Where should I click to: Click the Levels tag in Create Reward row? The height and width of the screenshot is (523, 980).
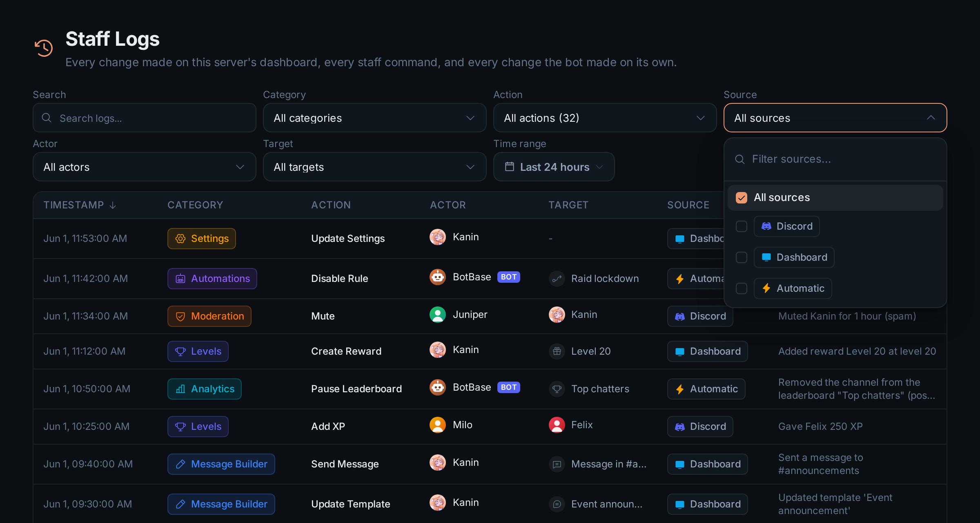198,351
